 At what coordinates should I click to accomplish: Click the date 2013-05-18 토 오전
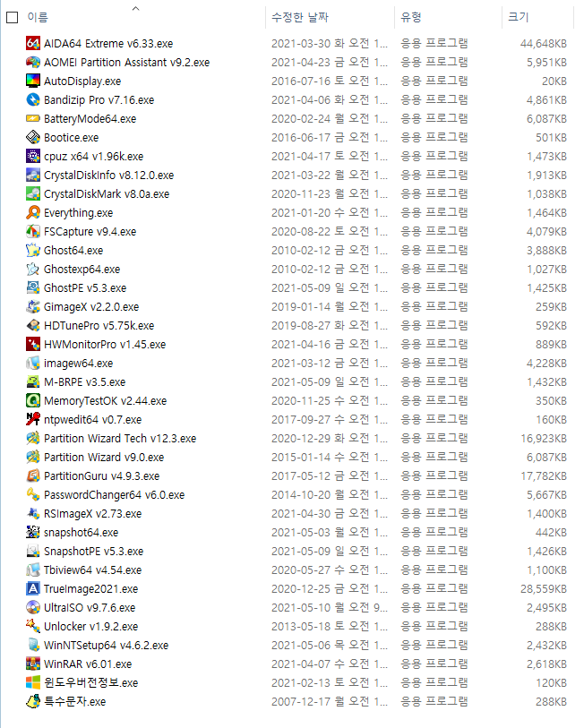[x=330, y=626]
